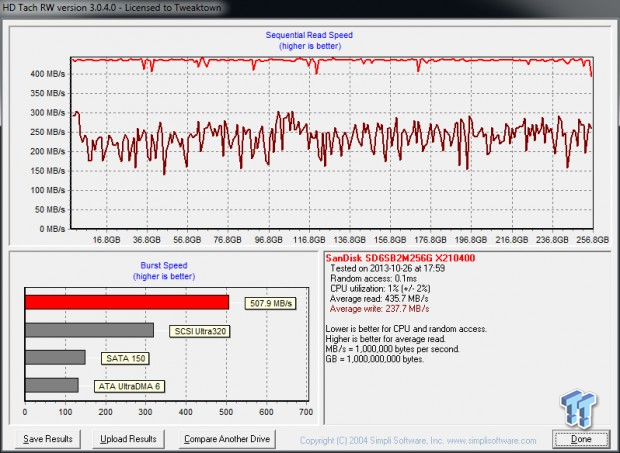Select the SCSI Ultra320 gray bar
620x453 pixels.
89,330
